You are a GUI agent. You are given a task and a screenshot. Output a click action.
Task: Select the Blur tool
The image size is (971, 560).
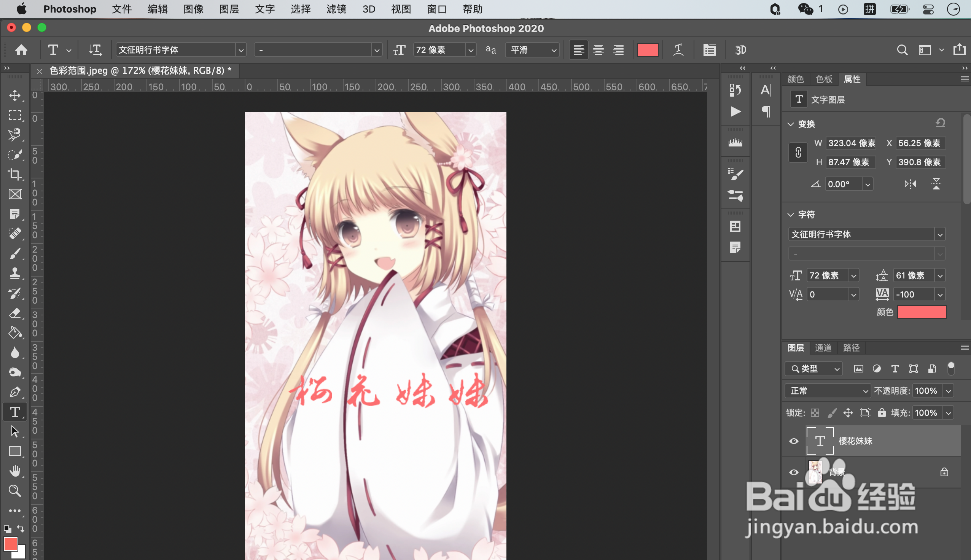(x=15, y=353)
